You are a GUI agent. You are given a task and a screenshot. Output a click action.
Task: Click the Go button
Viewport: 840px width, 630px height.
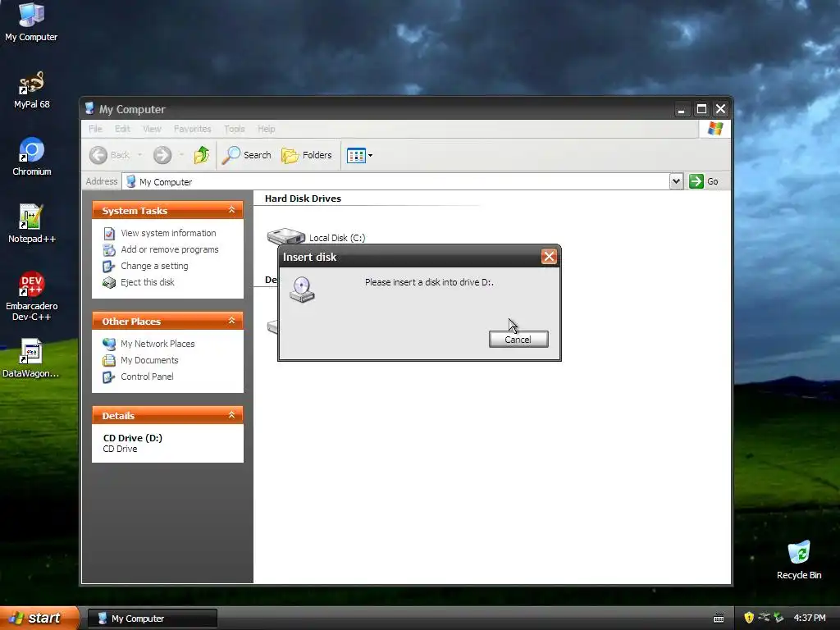(703, 181)
